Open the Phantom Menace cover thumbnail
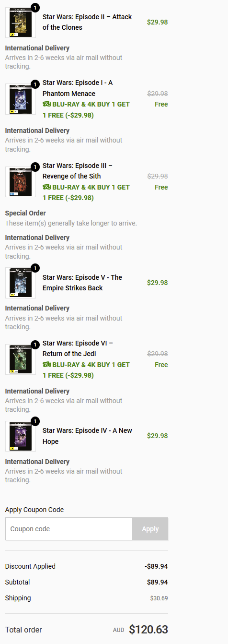 [x=21, y=99]
